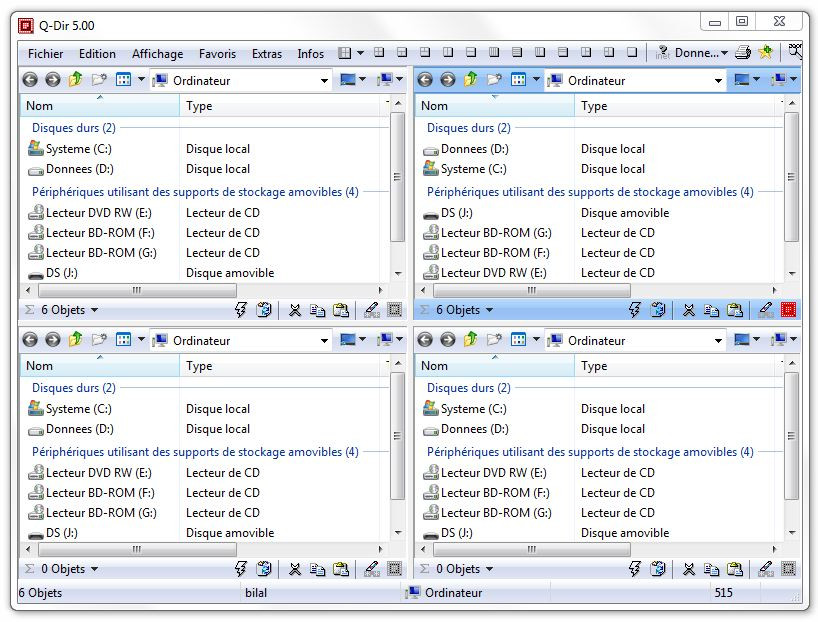Expand the Ordinateur address dropdown in top-left pane
The width and height of the screenshot is (818, 622).
(324, 81)
